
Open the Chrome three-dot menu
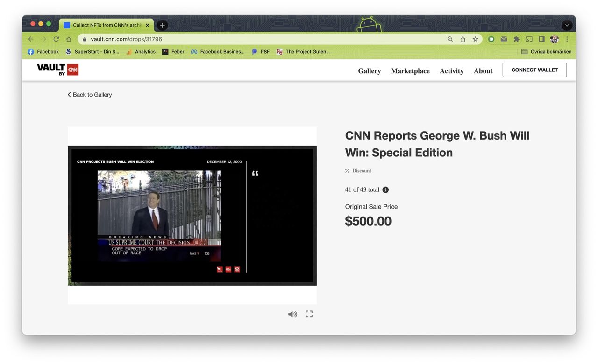(567, 39)
